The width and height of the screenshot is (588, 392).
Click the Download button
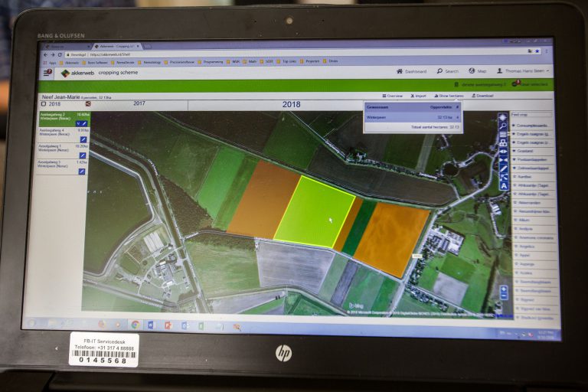(482, 96)
